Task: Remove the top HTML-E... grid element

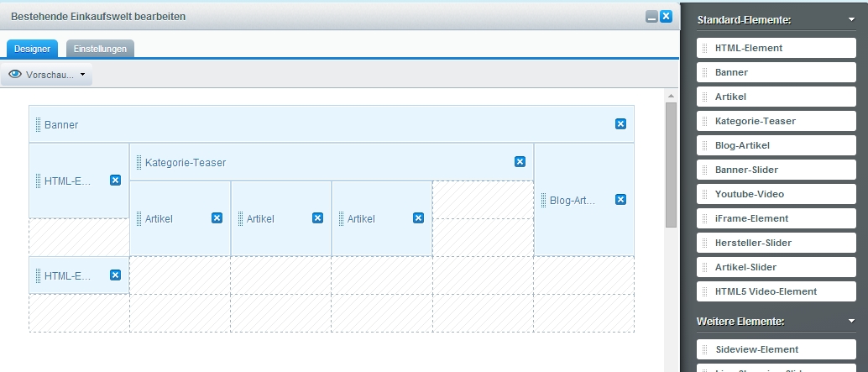Action: click(115, 180)
